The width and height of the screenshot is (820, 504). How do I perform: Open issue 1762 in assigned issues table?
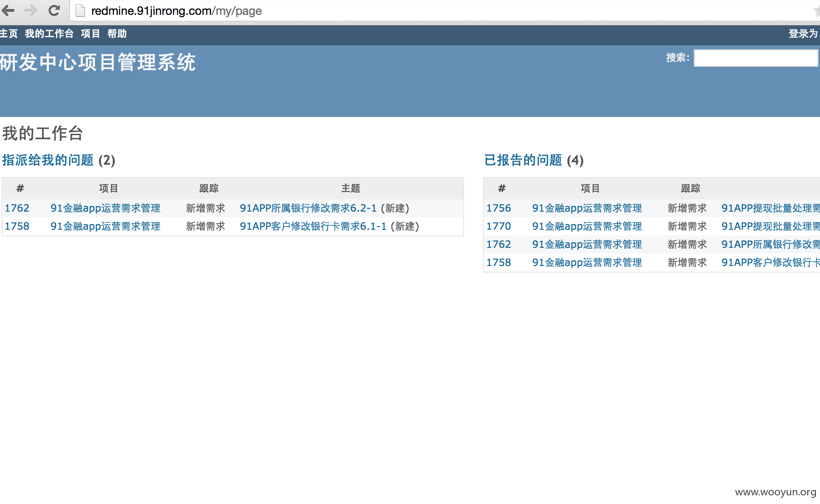(17, 208)
